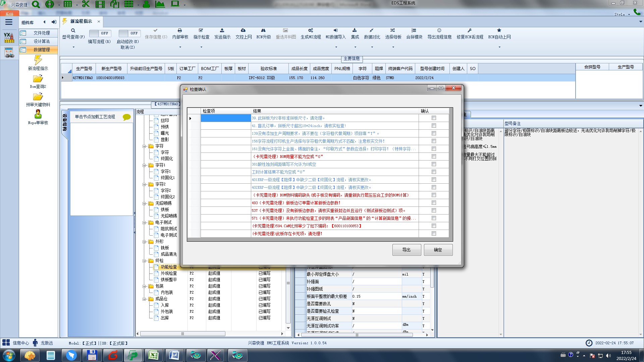
Task: Select 数据管理 in component library
Action: [41, 50]
